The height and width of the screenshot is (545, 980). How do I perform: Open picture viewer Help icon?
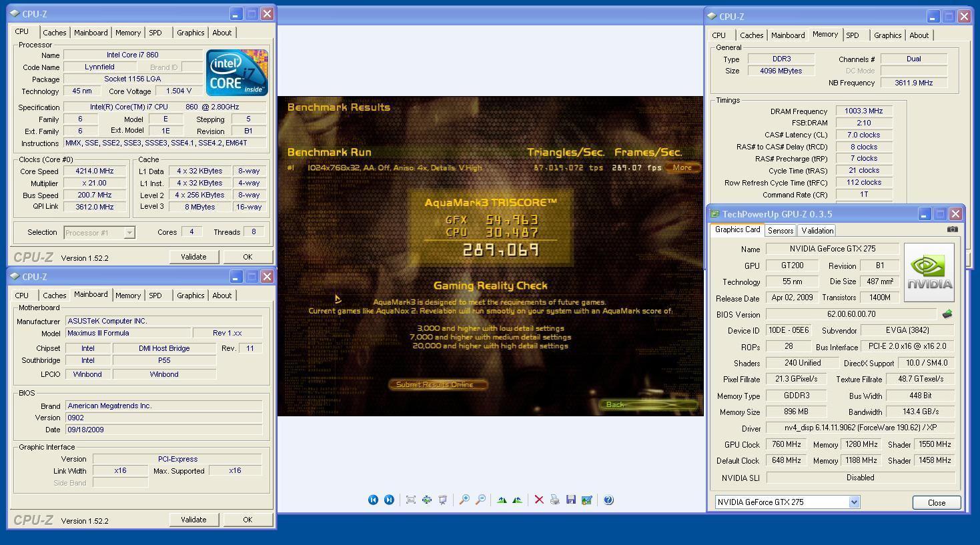pos(608,500)
